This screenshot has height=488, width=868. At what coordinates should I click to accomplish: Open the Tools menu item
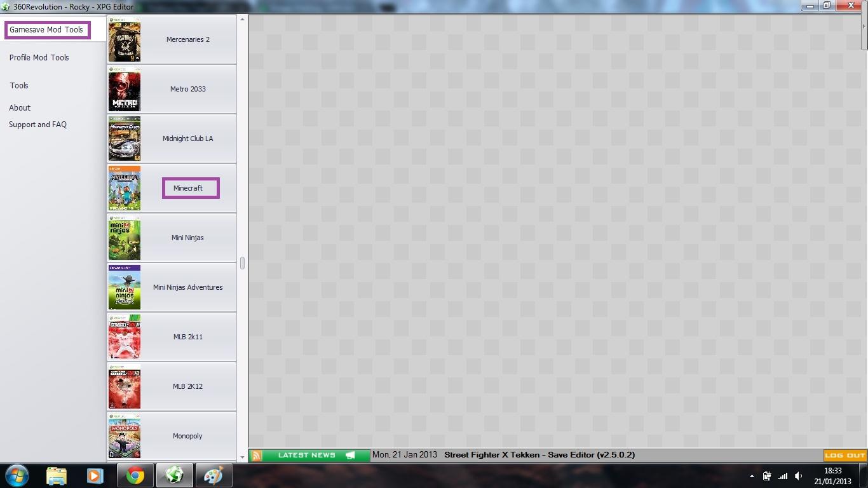(x=19, y=86)
